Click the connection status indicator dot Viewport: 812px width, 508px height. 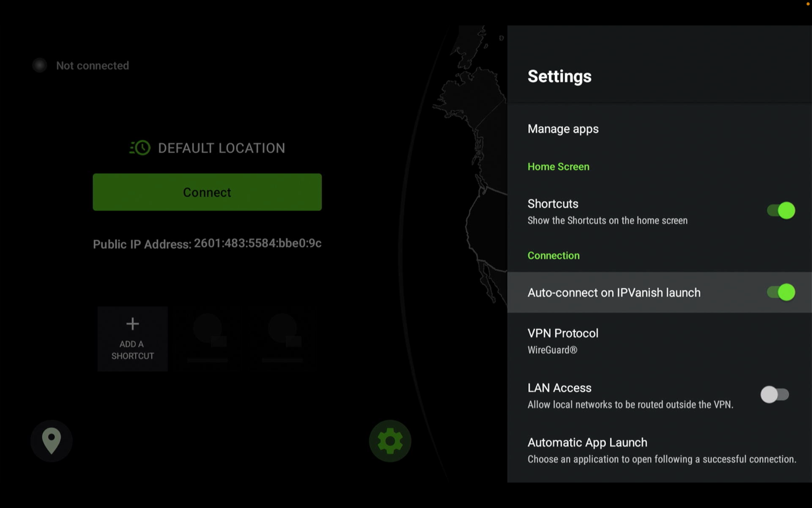pyautogui.click(x=40, y=65)
